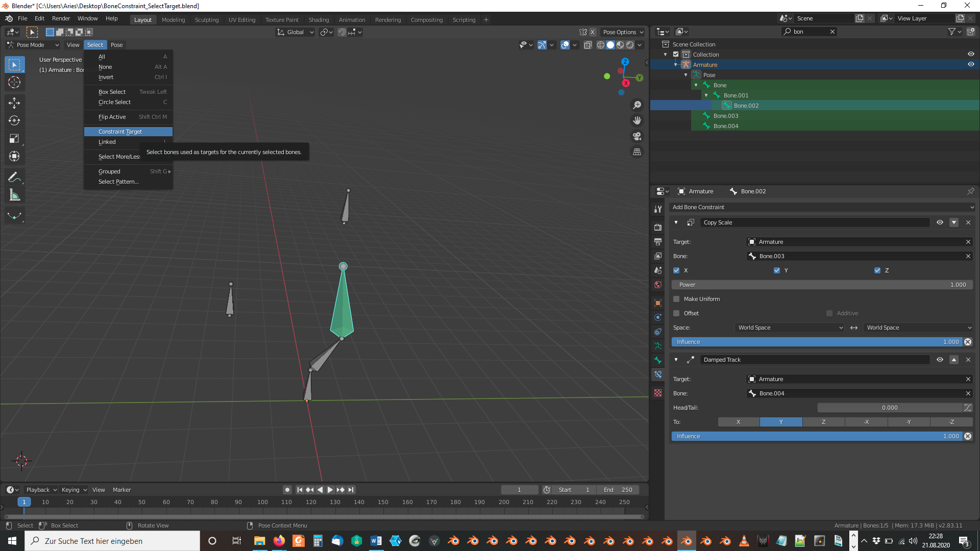Remove the Copy Scale constraint
This screenshot has width=980, height=551.
pos(968,222)
